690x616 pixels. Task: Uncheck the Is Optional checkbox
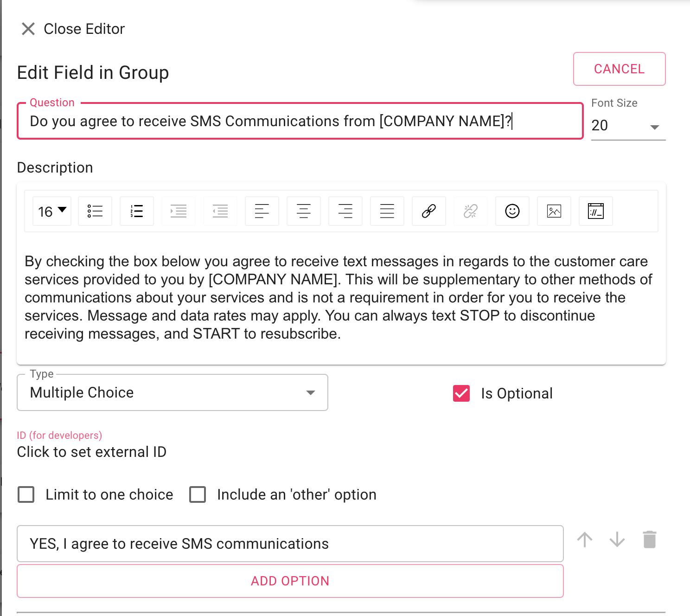pyautogui.click(x=461, y=393)
